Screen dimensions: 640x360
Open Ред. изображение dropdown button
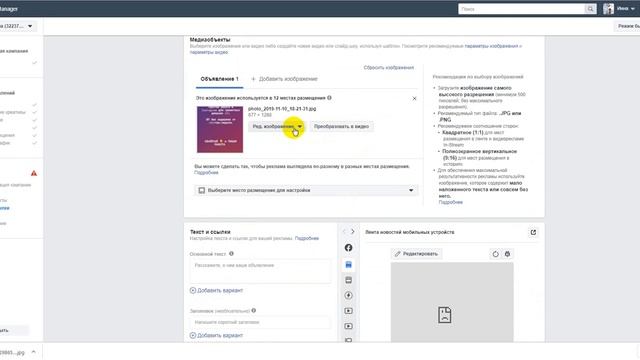point(277,127)
